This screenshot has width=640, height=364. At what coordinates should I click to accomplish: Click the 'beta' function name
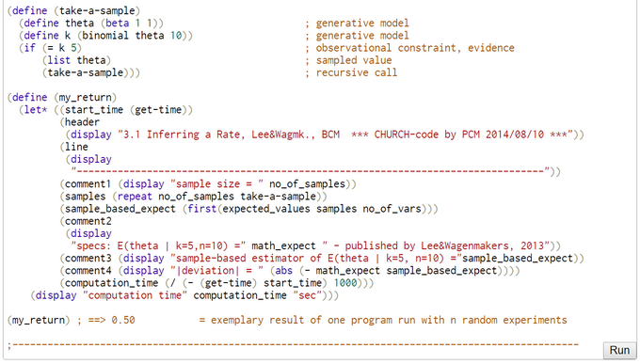(x=117, y=24)
